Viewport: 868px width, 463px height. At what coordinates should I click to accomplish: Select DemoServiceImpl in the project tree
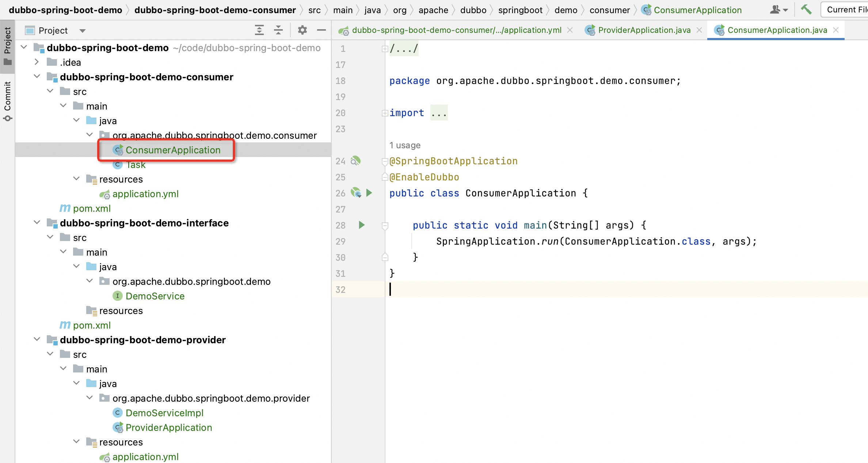pos(164,413)
